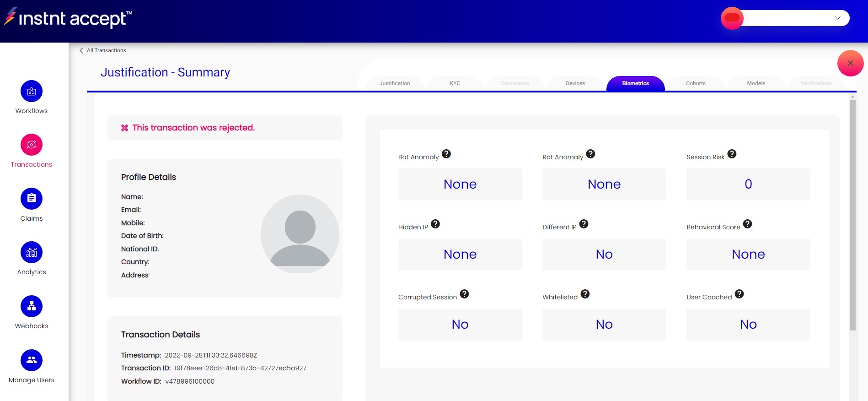The width and height of the screenshot is (868, 401).
Task: Click the Corrupted Session No value
Action: tap(460, 325)
